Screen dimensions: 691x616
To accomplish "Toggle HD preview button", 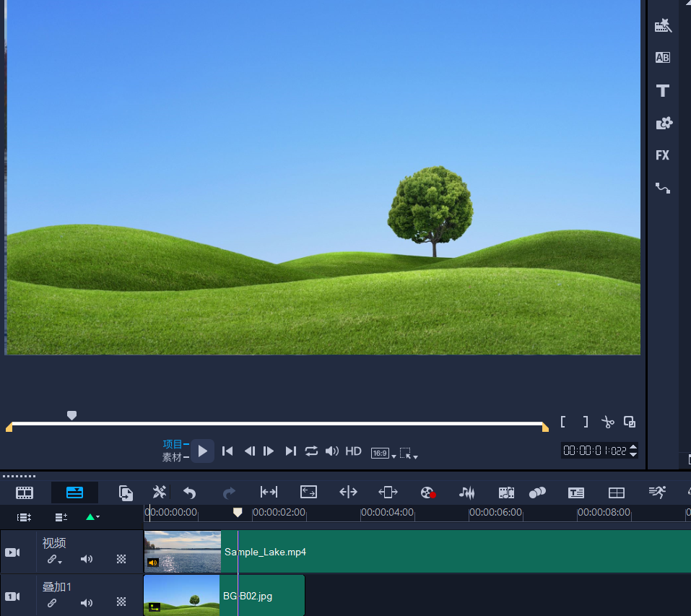I will [x=353, y=451].
